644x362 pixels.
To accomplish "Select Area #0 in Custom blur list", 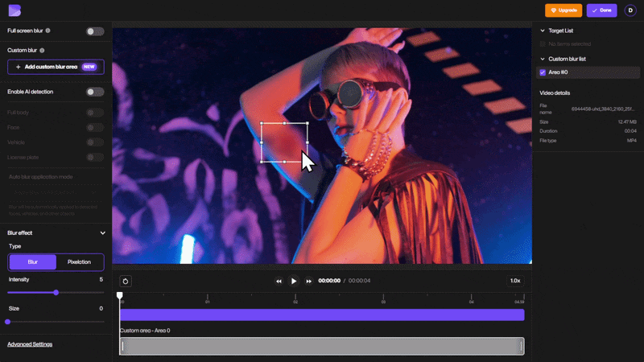I will click(x=588, y=72).
